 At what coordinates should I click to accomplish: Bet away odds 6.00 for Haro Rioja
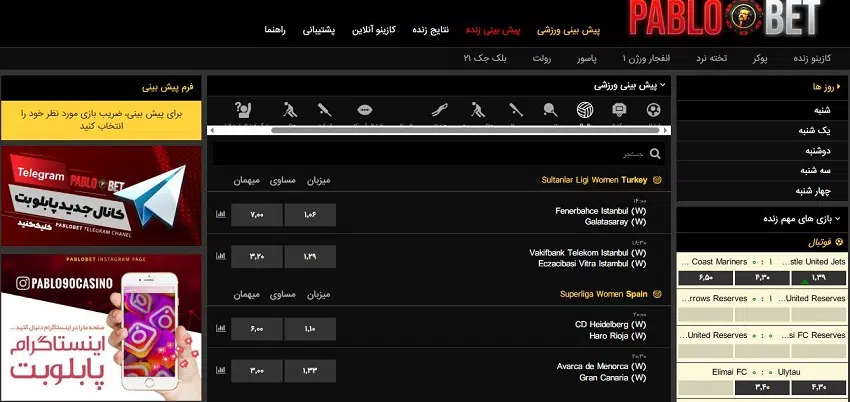click(x=257, y=329)
